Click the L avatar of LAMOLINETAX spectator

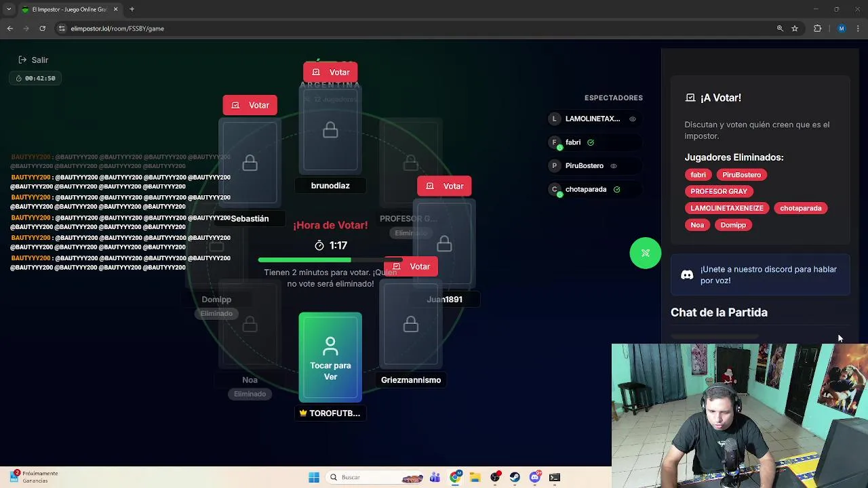pos(554,119)
